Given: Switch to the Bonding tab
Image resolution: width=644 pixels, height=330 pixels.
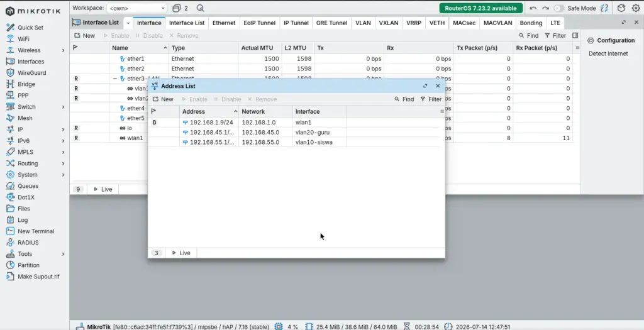Looking at the screenshot, I should [531, 23].
